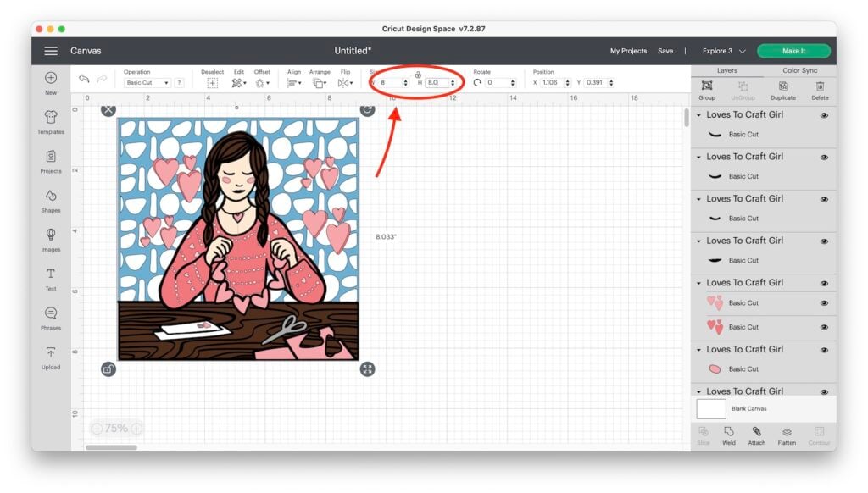The image size is (868, 493).
Task: Select the light pink hearts Basic Cut layer
Action: [x=764, y=303]
